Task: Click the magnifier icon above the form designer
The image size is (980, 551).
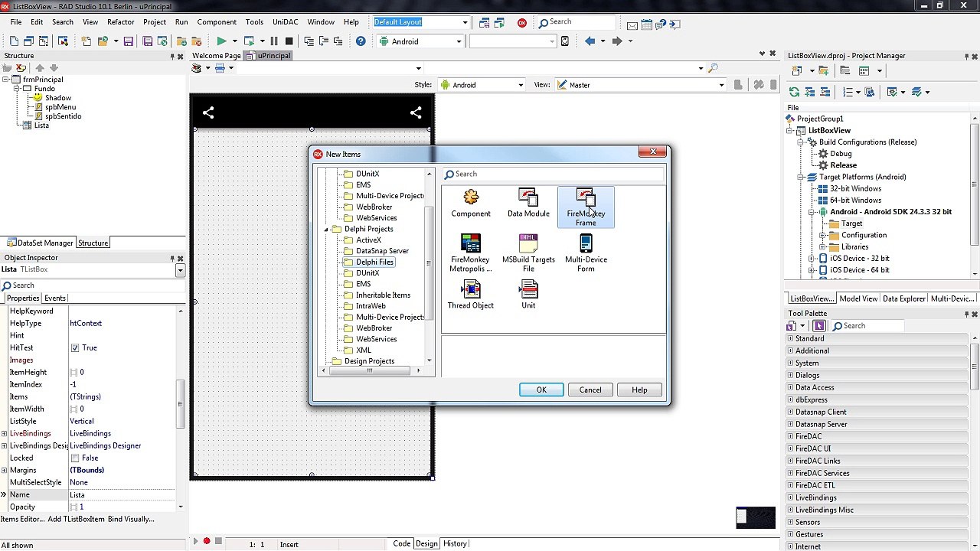Action: pos(714,68)
